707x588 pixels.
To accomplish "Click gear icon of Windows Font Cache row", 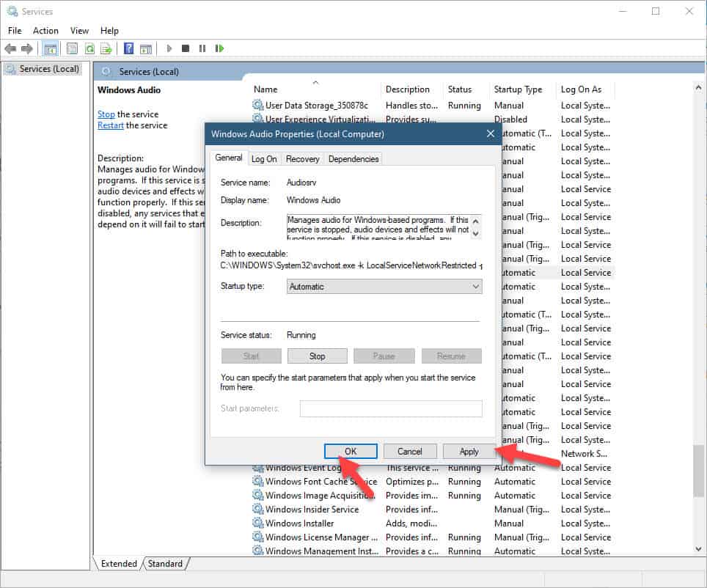I will click(257, 481).
